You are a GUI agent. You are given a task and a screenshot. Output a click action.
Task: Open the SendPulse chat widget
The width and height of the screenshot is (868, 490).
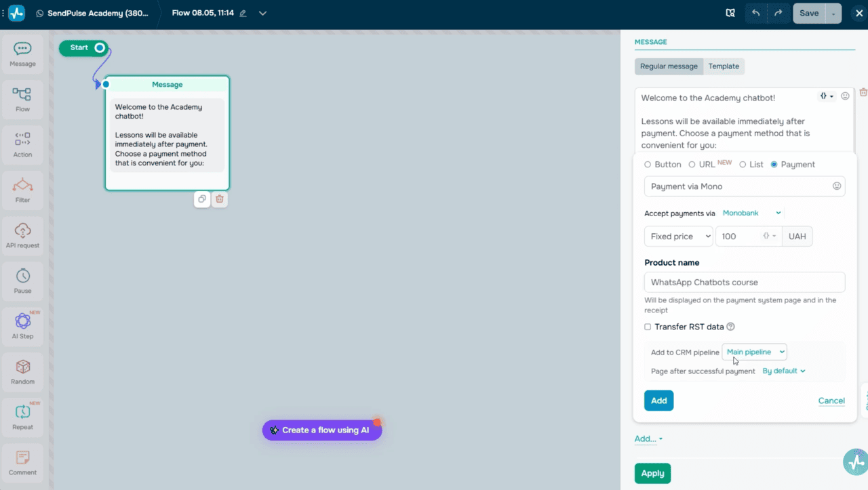(855, 462)
